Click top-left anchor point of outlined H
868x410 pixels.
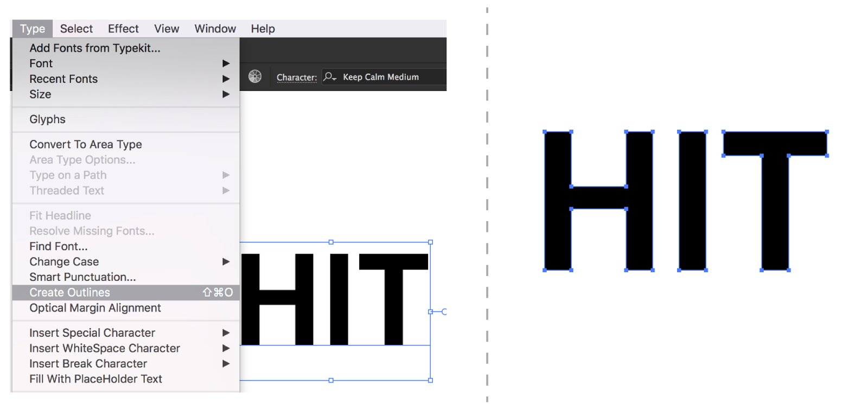[x=545, y=132]
